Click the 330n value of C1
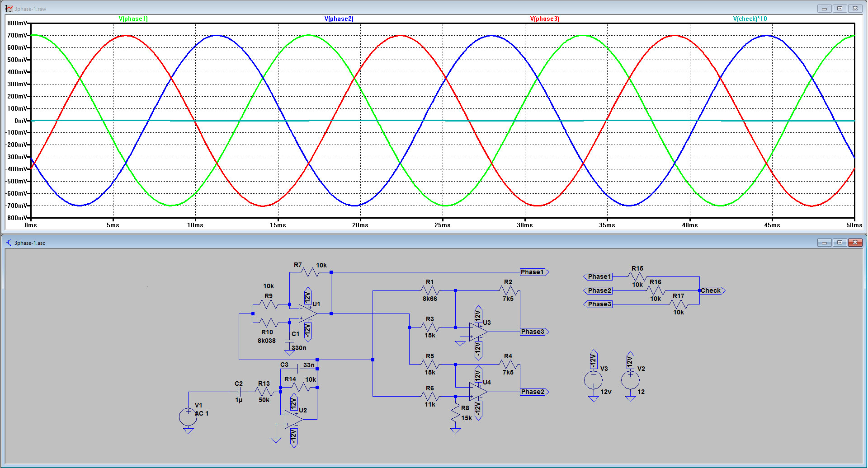Screen dimensions: 868x468 pos(299,348)
